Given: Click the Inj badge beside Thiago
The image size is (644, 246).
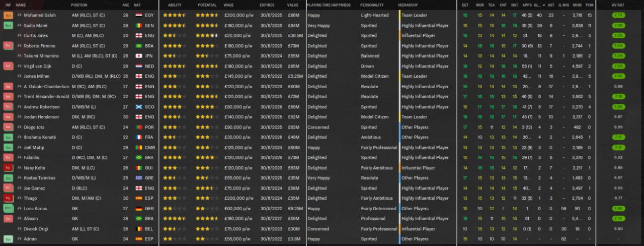Looking at the screenshot, I should click(x=8, y=198).
